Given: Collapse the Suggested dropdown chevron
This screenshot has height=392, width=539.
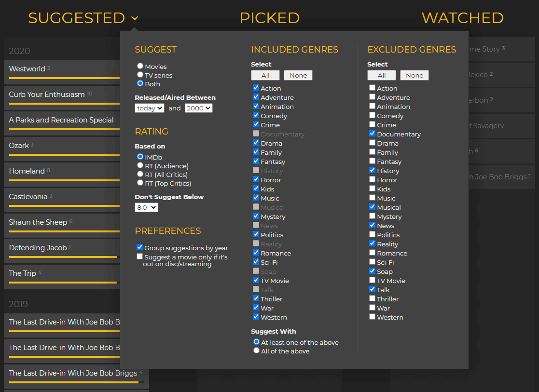Looking at the screenshot, I should [135, 18].
